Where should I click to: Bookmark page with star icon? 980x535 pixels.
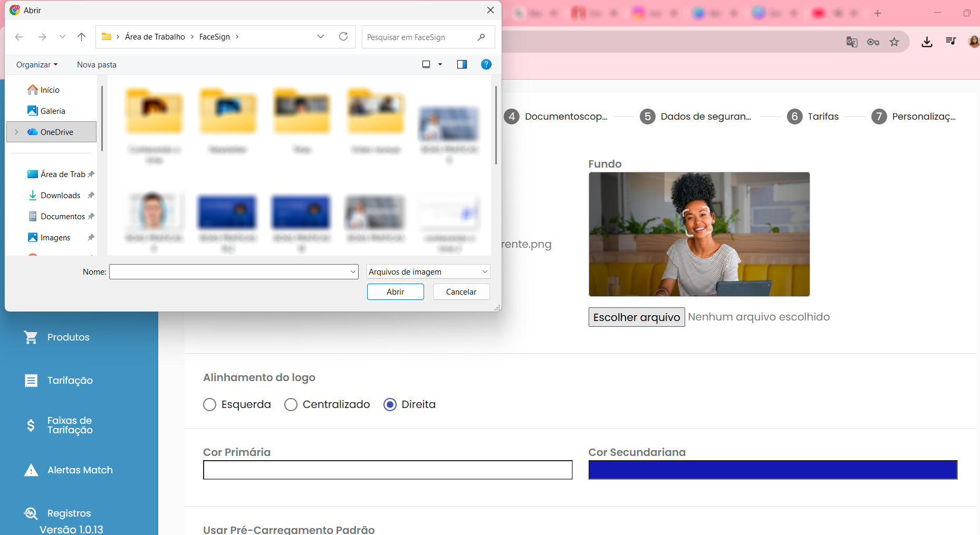pyautogui.click(x=894, y=42)
